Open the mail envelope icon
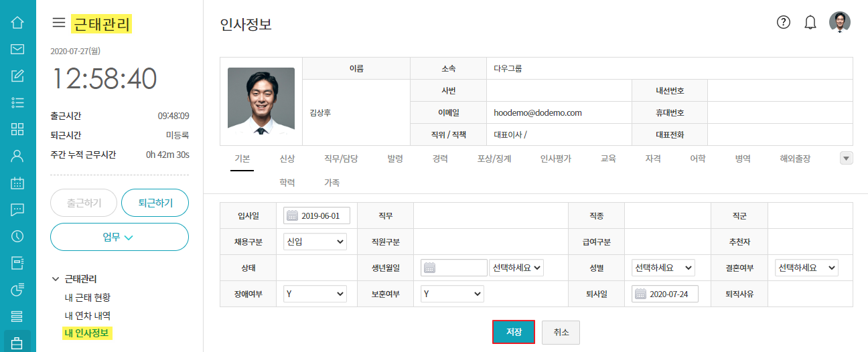 pos(17,49)
